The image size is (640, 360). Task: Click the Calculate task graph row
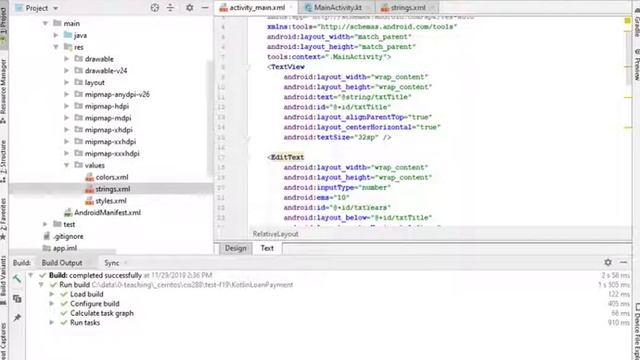(x=102, y=313)
